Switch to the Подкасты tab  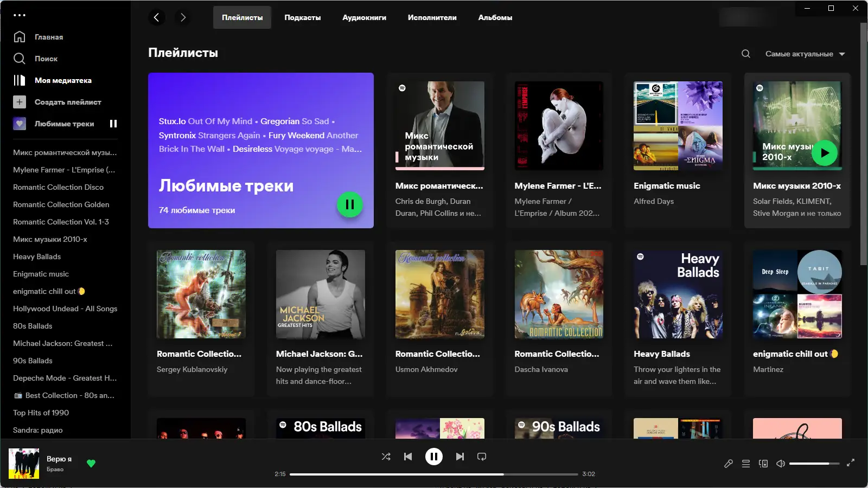pos(303,17)
